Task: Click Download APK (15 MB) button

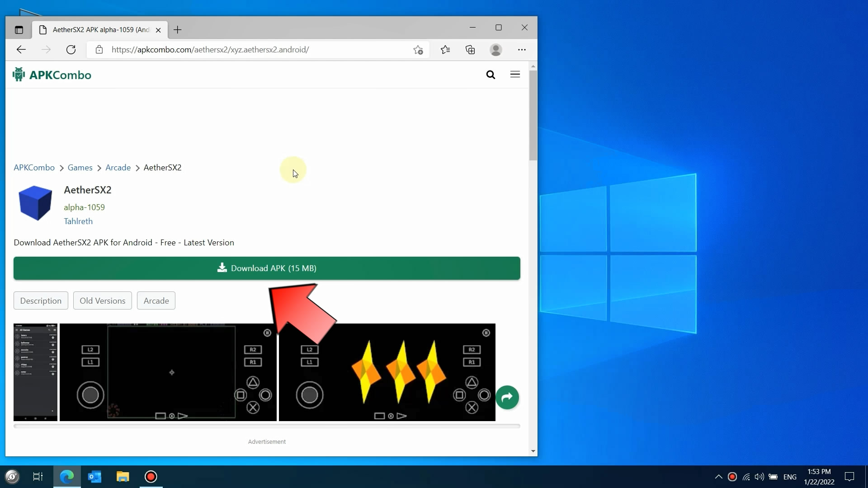Action: pos(267,268)
